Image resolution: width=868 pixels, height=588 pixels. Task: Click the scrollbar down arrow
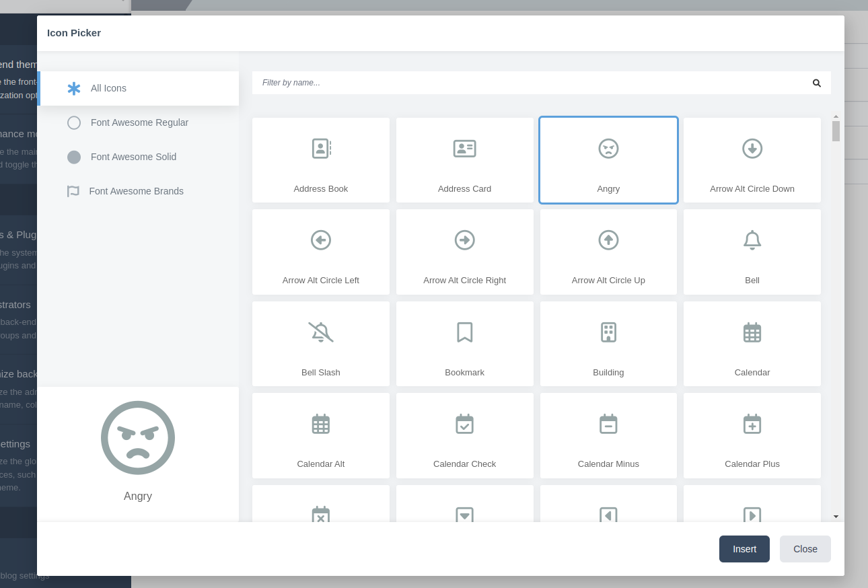point(836,517)
